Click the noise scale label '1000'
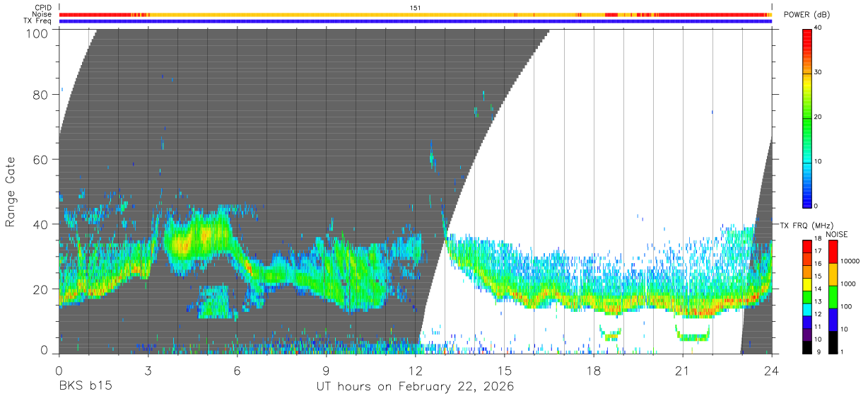The image size is (868, 401). pyautogui.click(x=848, y=284)
